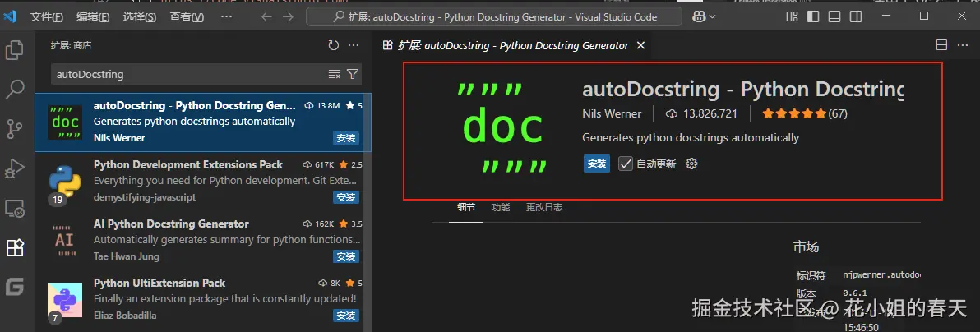Install Python UltiExtension Pack

click(x=346, y=315)
